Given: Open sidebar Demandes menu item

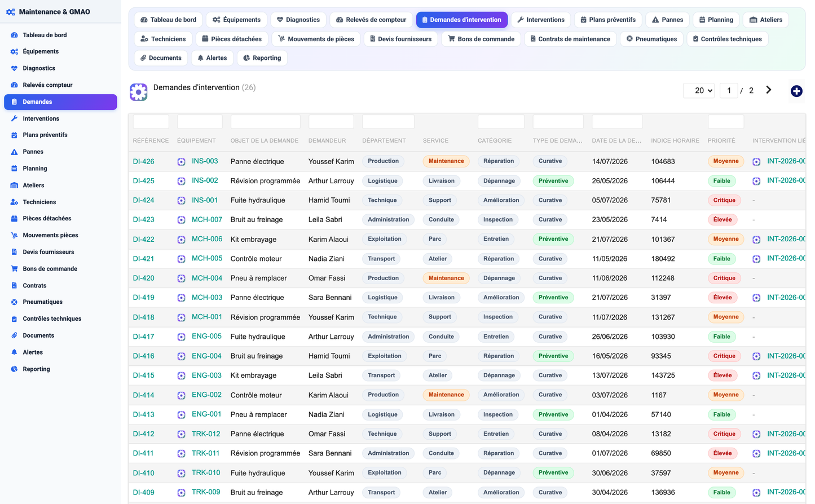Looking at the screenshot, I should point(60,102).
